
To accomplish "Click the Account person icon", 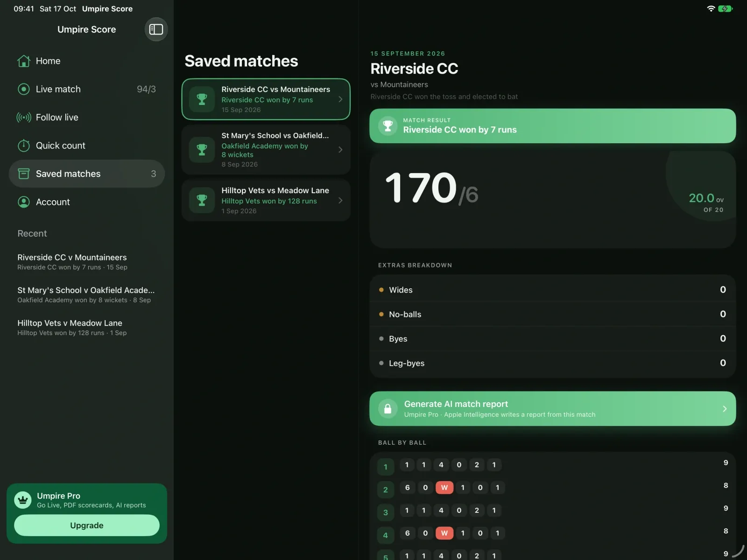I will click(24, 202).
